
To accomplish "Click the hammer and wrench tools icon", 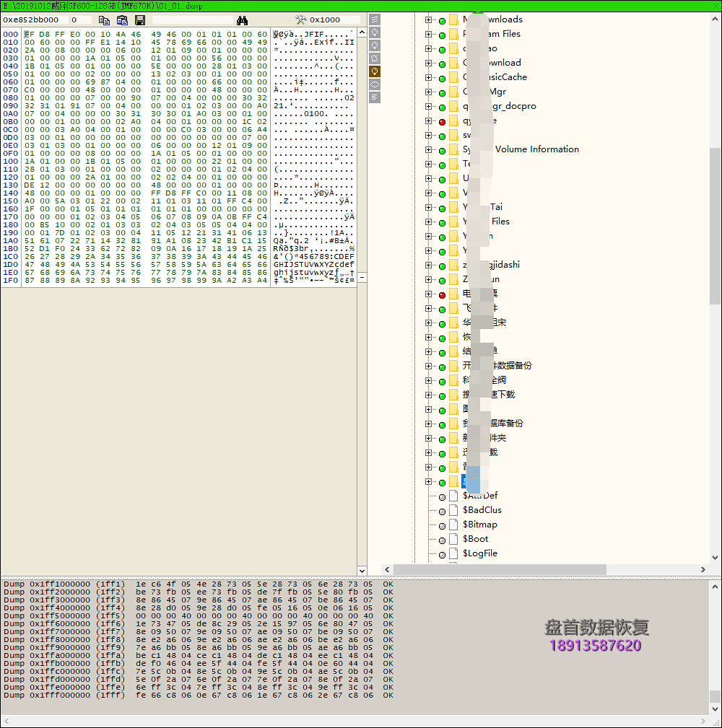I will pos(301,20).
